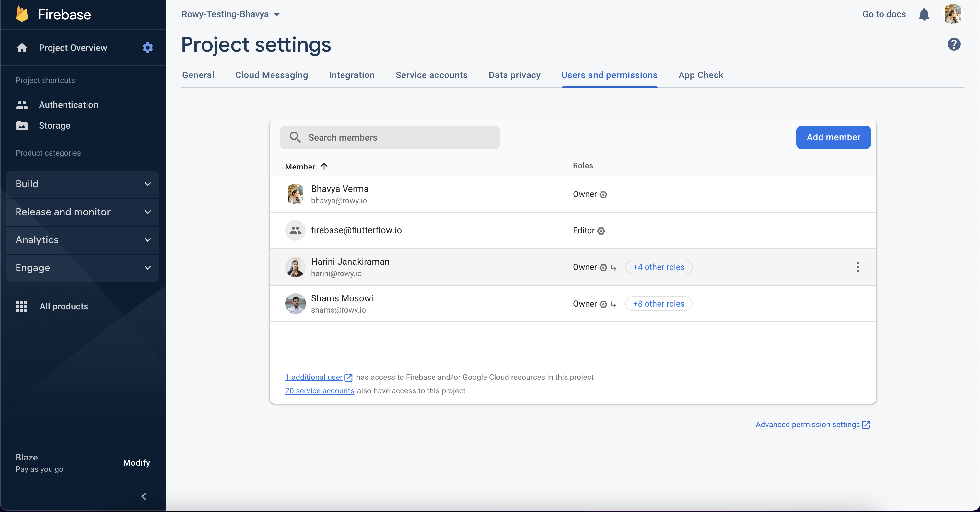
Task: Open the Advanced permission settings link
Action: pyautogui.click(x=807, y=424)
